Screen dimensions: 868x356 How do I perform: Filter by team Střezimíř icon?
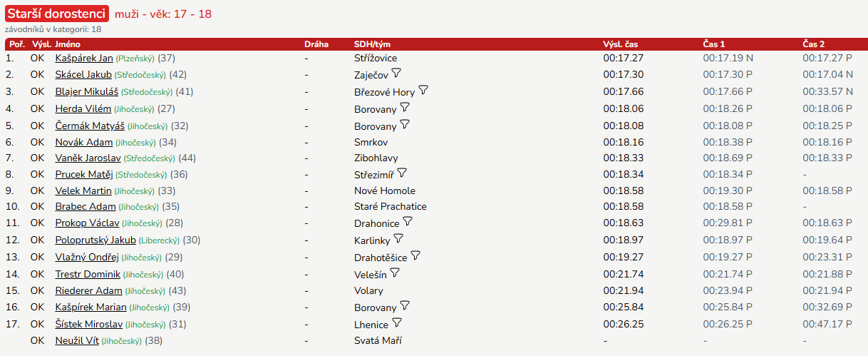point(402,173)
